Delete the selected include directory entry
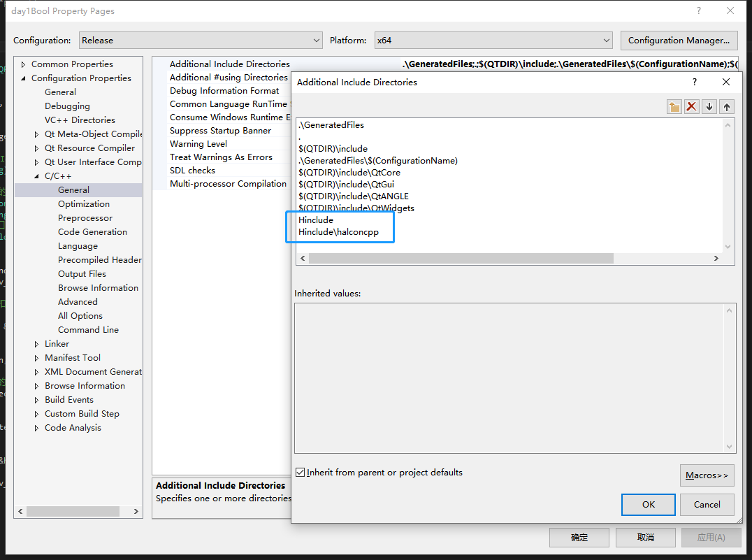752x560 pixels. point(691,106)
